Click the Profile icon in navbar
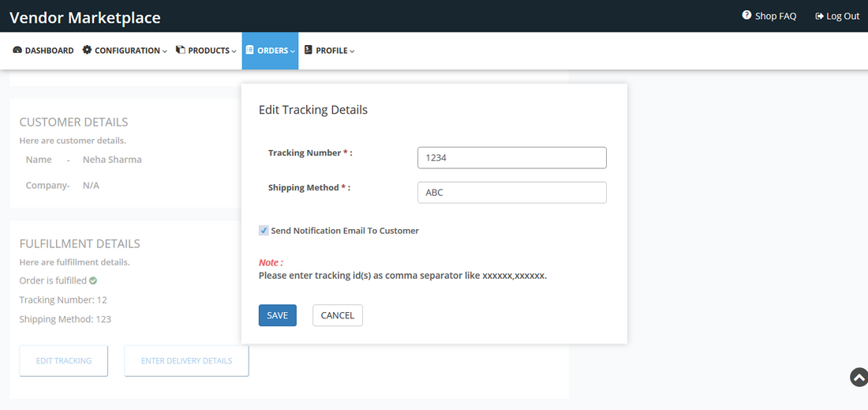Screen dimensions: 868x410 309,50
